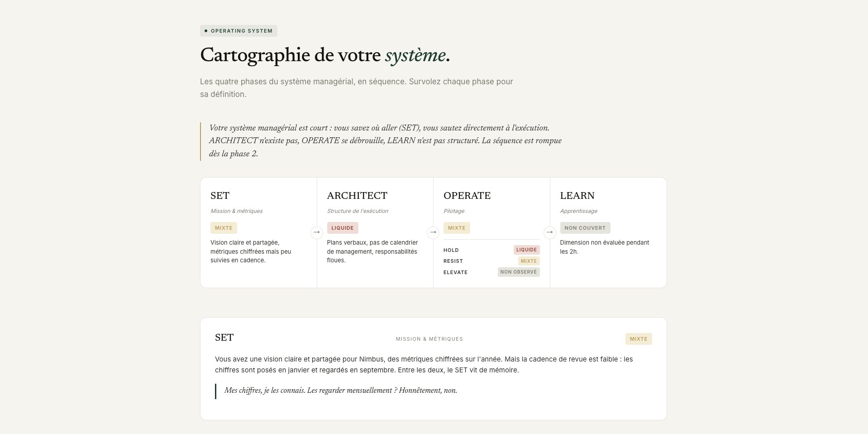Click the MIXTE badge under OPERATE Pilotage
This screenshot has width=868, height=434.
click(x=457, y=228)
